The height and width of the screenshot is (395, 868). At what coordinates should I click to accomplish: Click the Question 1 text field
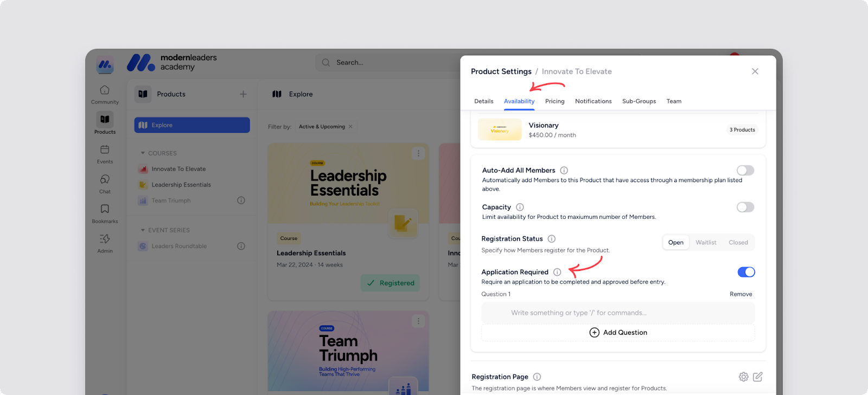coord(618,313)
